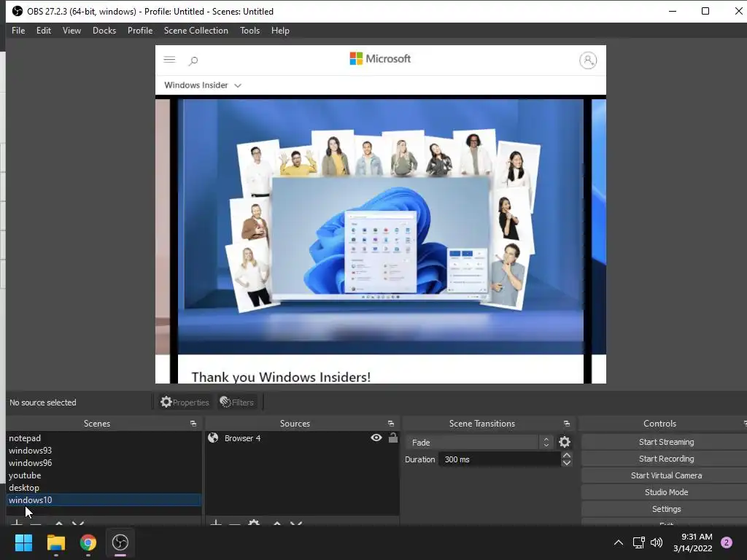Click the Microsoft logo in the preview
747x560 pixels.
(x=379, y=58)
